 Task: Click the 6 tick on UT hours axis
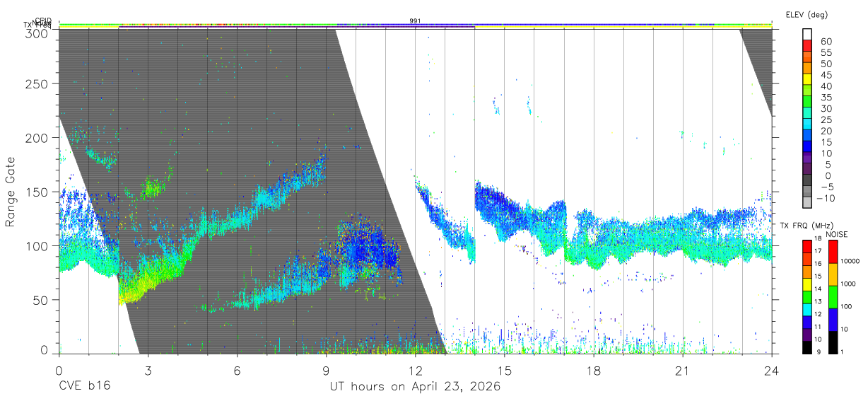pos(237,371)
